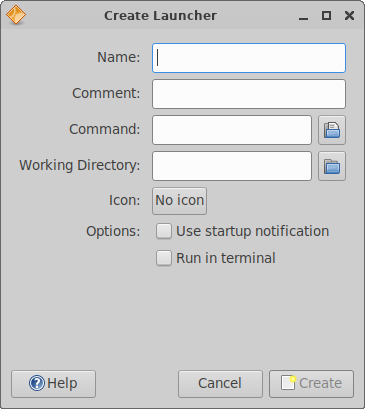
Task: Open file browser for Command field
Action: pos(332,130)
